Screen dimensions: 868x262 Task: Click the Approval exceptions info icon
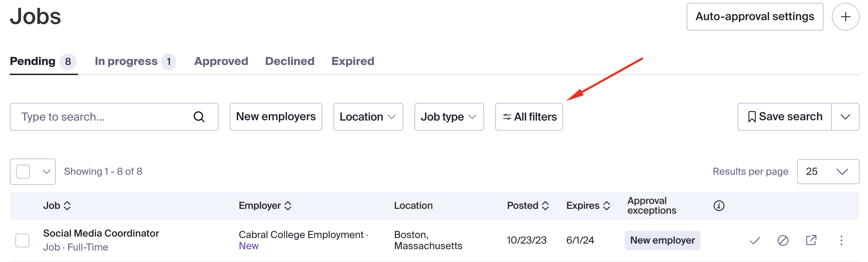[x=719, y=206]
